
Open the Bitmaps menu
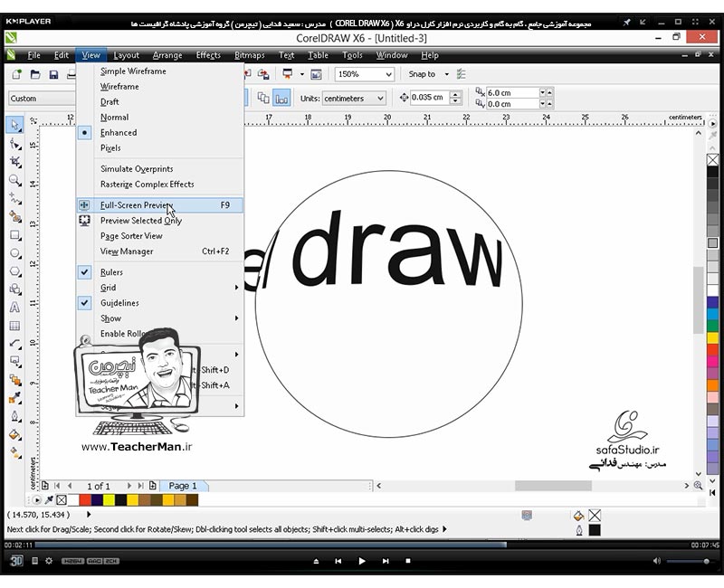click(250, 55)
